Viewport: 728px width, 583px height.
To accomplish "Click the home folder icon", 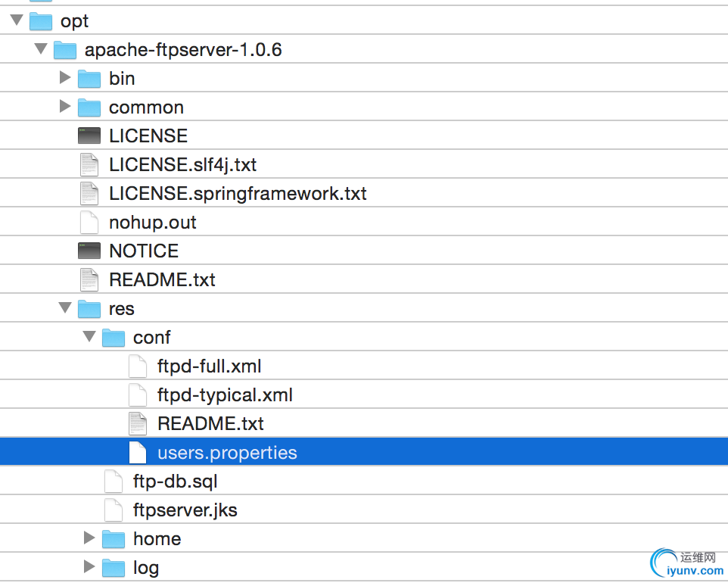I will point(114,539).
